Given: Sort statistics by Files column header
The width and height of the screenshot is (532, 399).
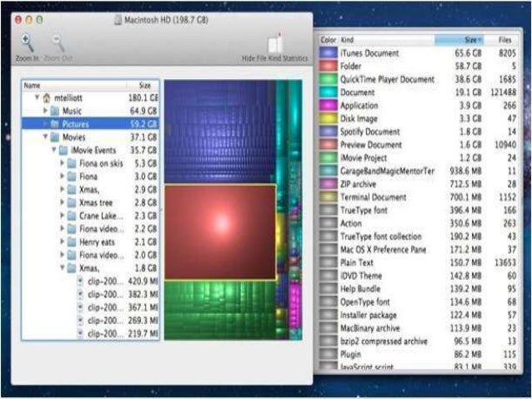Looking at the screenshot, I should click(x=505, y=39).
